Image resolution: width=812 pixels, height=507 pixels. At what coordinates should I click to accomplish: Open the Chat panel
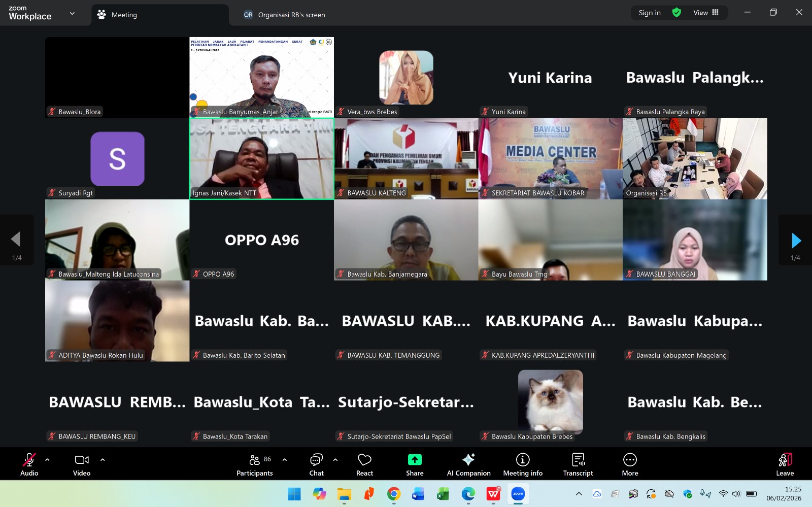316,463
